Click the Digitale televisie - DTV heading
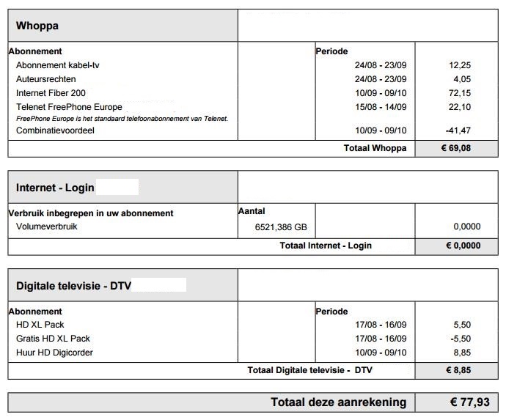Screen dimensions: 506x420 coord(73,285)
